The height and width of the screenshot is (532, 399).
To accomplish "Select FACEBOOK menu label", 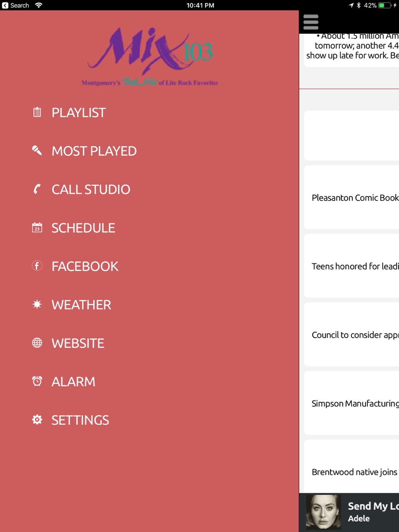I will pos(85,266).
